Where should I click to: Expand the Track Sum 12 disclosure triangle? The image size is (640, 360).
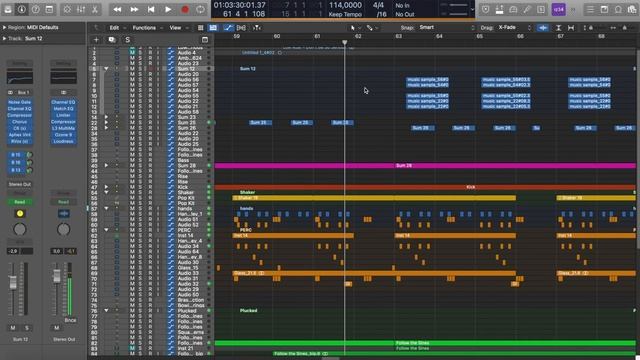click(x=4, y=38)
